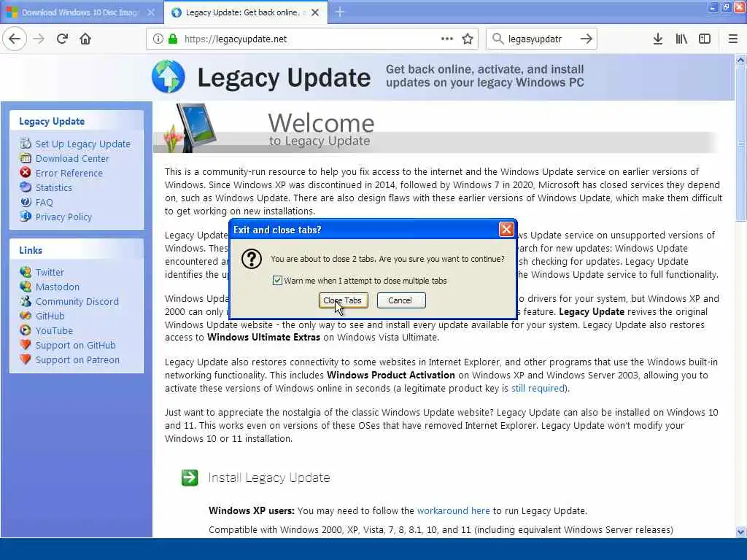Open the Privacy Policy link
Viewport: 747px width, 560px height.
click(x=63, y=217)
